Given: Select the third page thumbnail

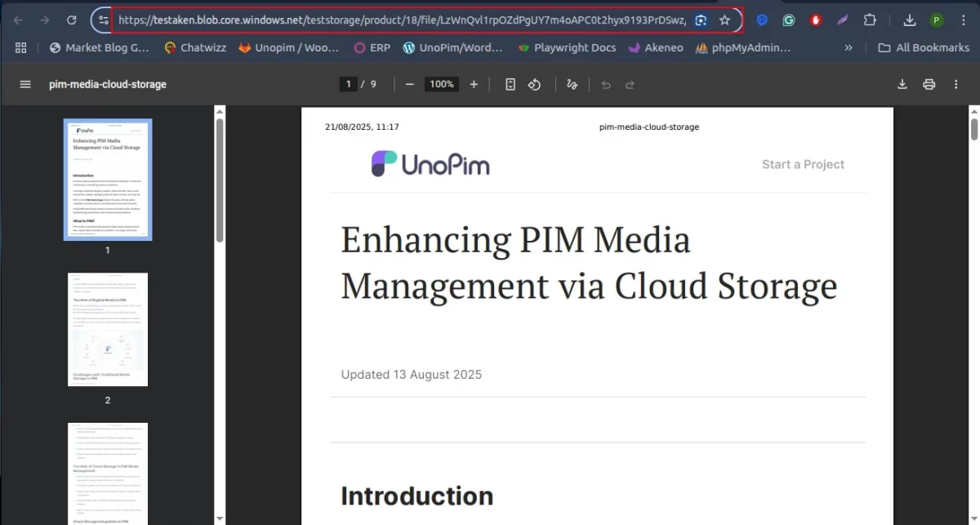Looking at the screenshot, I should (x=108, y=474).
